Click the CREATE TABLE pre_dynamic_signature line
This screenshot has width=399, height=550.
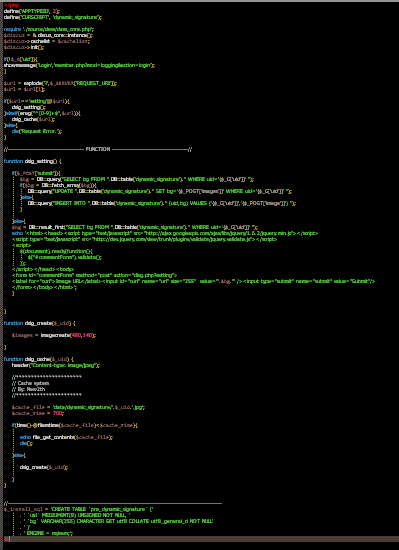[79, 509]
